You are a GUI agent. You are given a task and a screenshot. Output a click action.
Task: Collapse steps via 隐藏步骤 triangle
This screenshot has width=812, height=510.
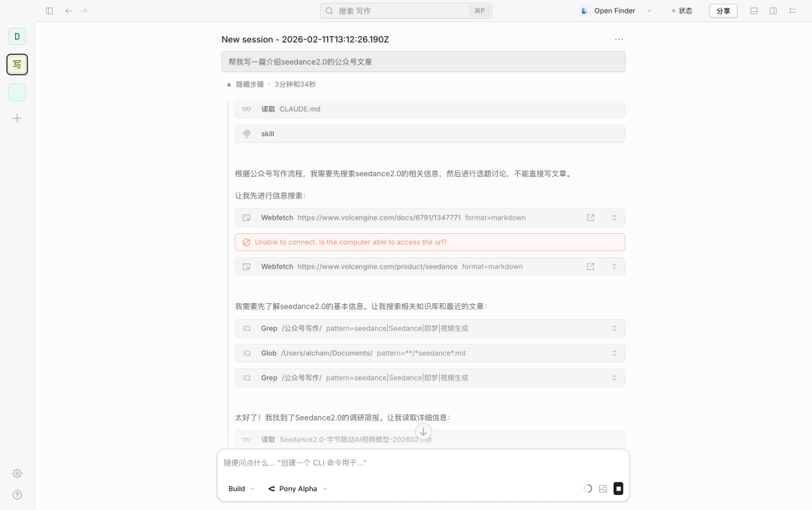tap(229, 84)
